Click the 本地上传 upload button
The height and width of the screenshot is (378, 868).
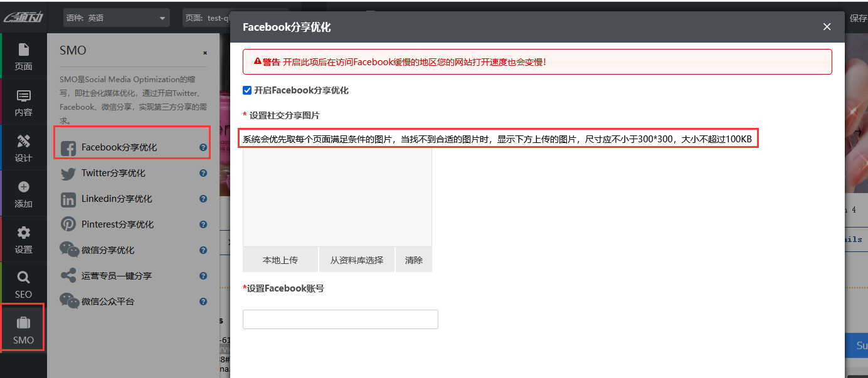tap(280, 259)
